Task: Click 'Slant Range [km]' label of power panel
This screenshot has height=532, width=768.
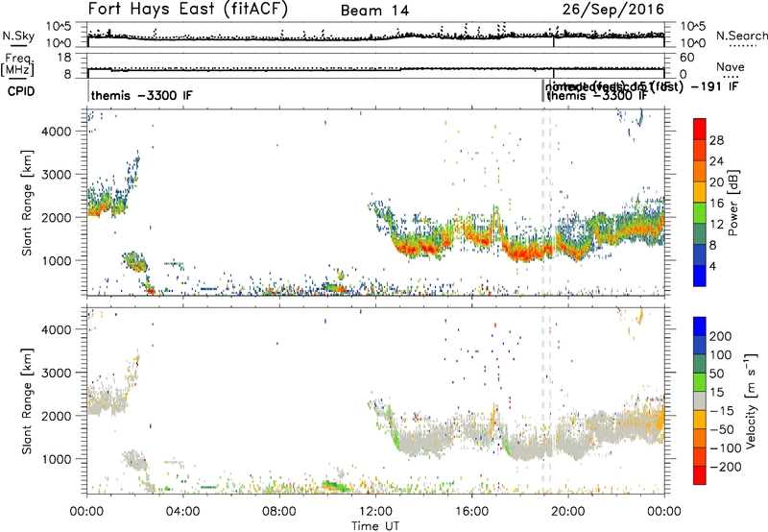Action: point(27,203)
